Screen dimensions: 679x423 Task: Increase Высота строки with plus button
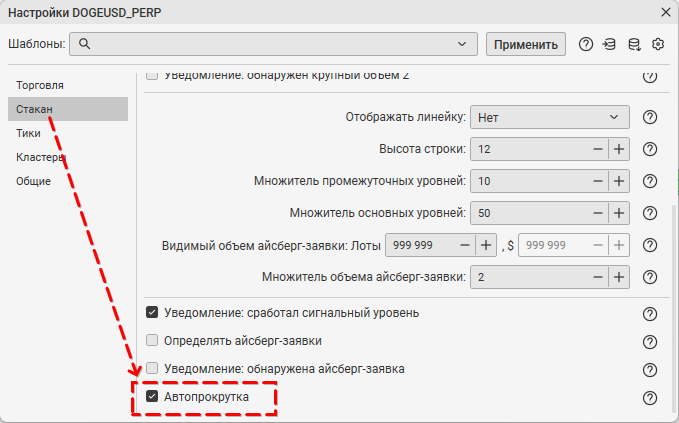pyautogui.click(x=619, y=149)
